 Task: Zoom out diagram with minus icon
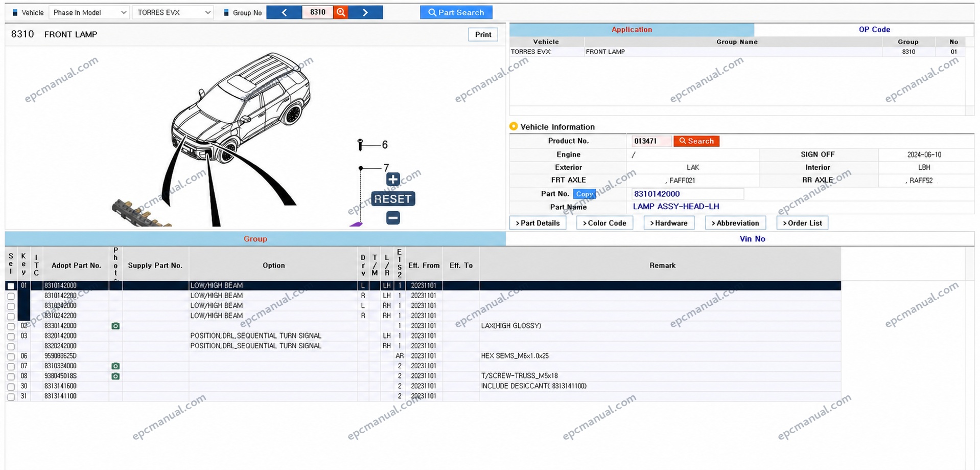[393, 218]
